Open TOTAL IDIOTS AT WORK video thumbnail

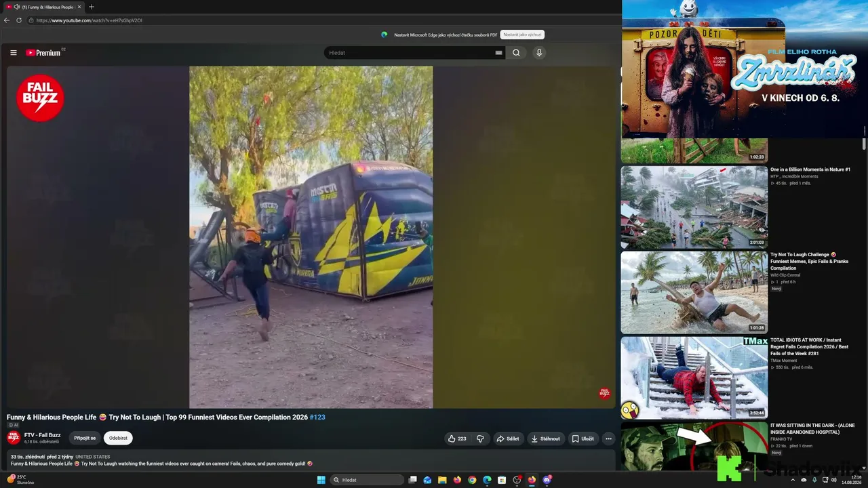[x=694, y=378]
